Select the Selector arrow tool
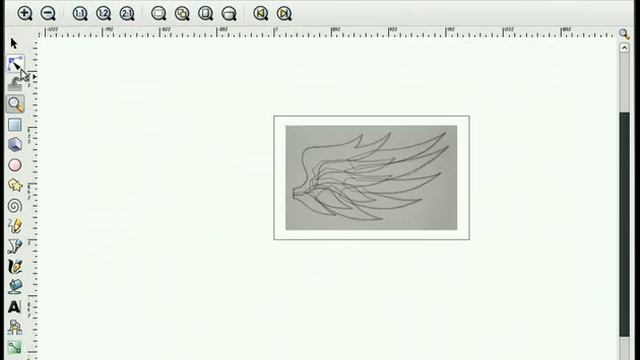 click(x=14, y=43)
